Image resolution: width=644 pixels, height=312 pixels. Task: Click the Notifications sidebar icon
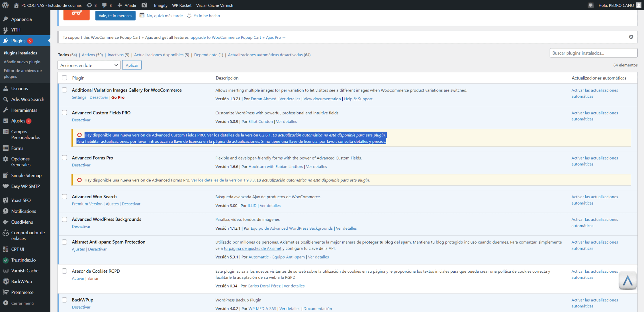(x=5, y=211)
